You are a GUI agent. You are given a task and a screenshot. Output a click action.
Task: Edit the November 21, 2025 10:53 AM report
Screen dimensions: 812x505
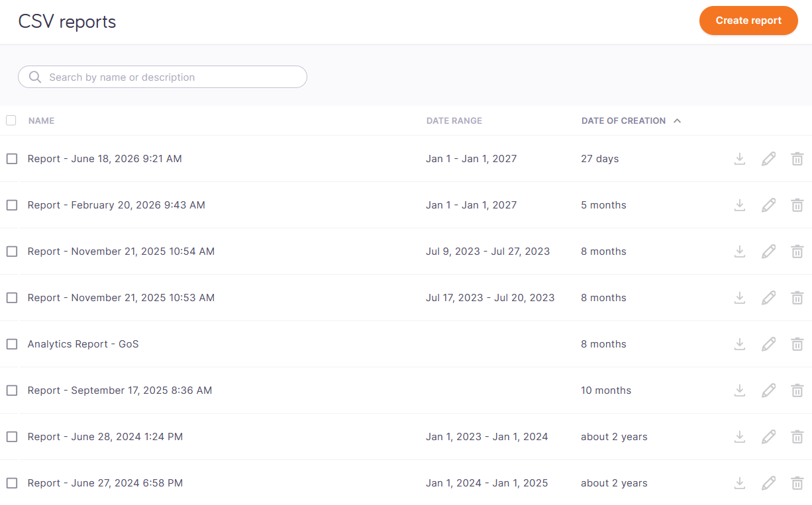tap(768, 298)
